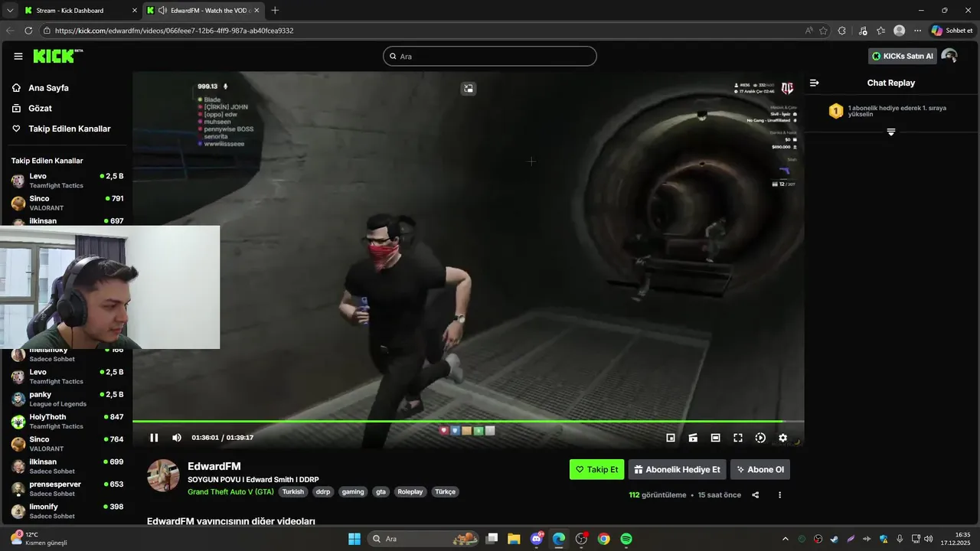The width and height of the screenshot is (980, 551).
Task: Enable picture-in-picture mini player
Action: pyautogui.click(x=671, y=438)
